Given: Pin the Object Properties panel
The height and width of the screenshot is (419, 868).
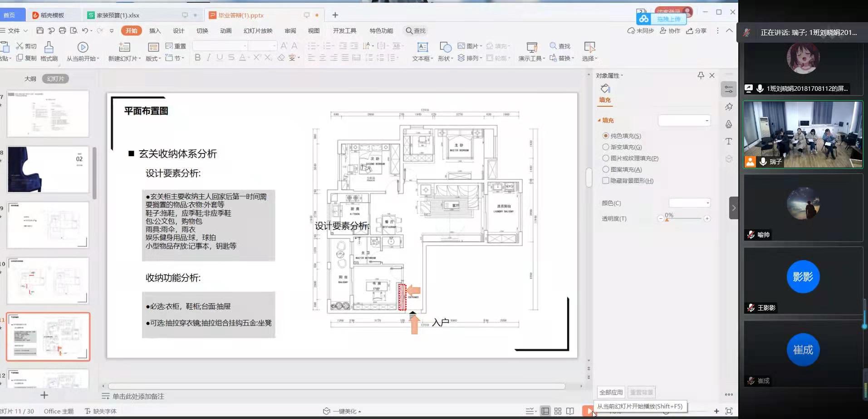Looking at the screenshot, I should [x=701, y=75].
